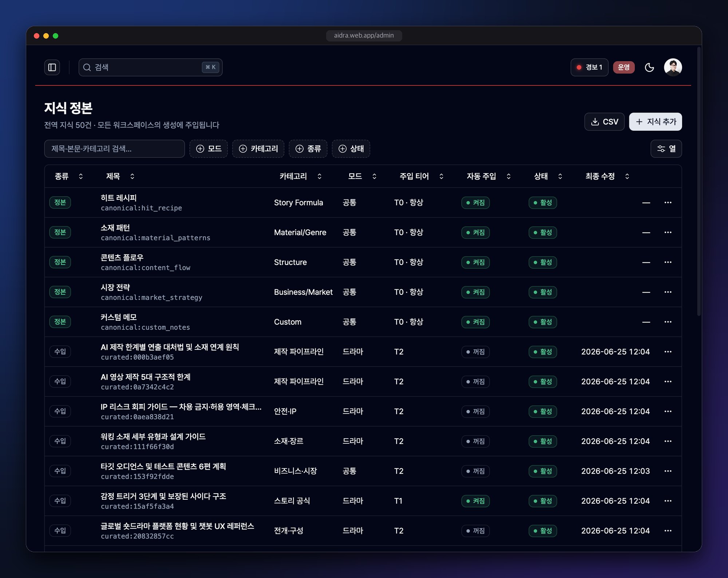The image size is (728, 578).
Task: Toggle the sidebar panel icon
Action: coord(52,67)
